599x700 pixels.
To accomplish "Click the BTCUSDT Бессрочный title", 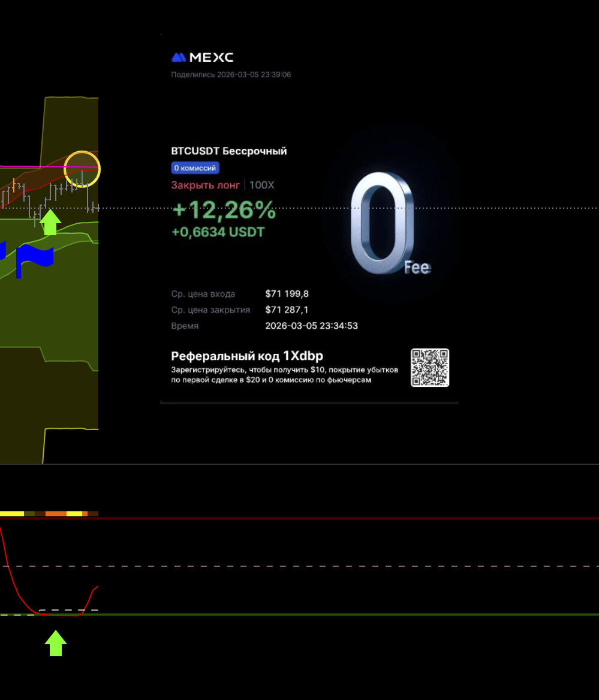I will 229,151.
